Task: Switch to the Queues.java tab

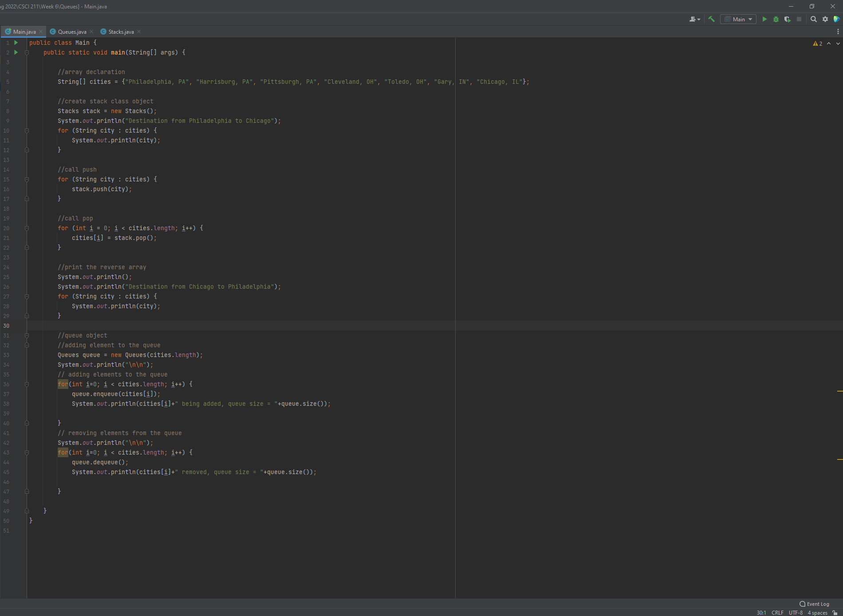Action: coord(72,31)
